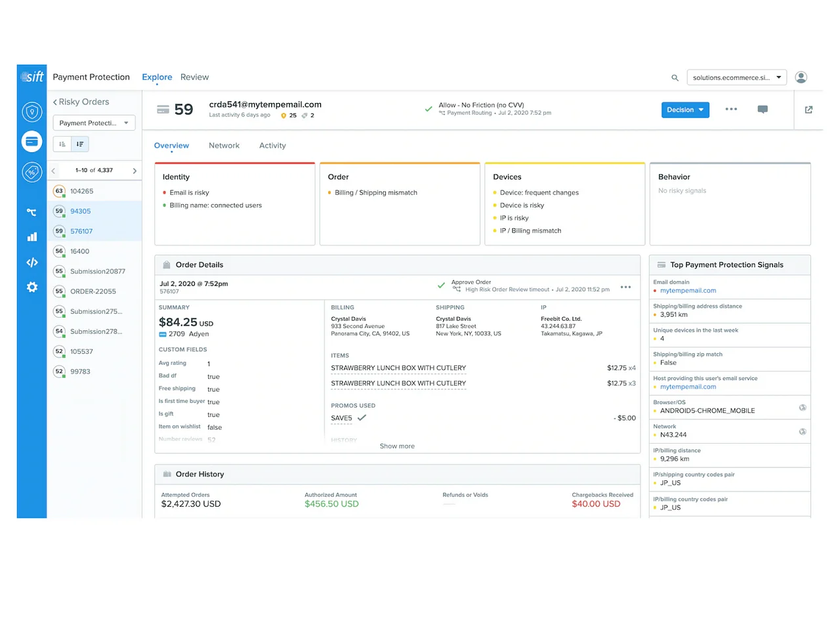The width and height of the screenshot is (840, 630).
Task: Open the Payment Protection filter dropdown
Action: click(94, 123)
